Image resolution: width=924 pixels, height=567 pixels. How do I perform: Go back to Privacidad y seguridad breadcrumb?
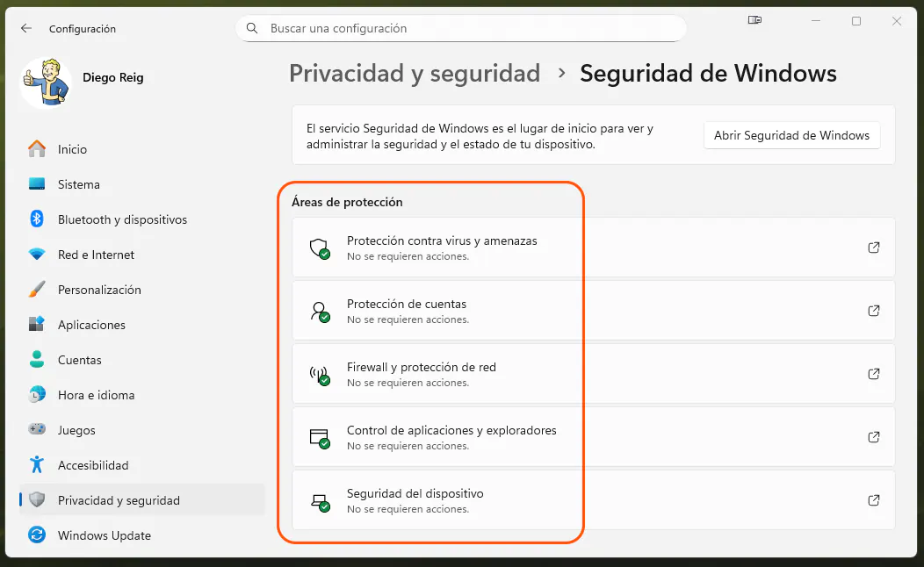415,74
